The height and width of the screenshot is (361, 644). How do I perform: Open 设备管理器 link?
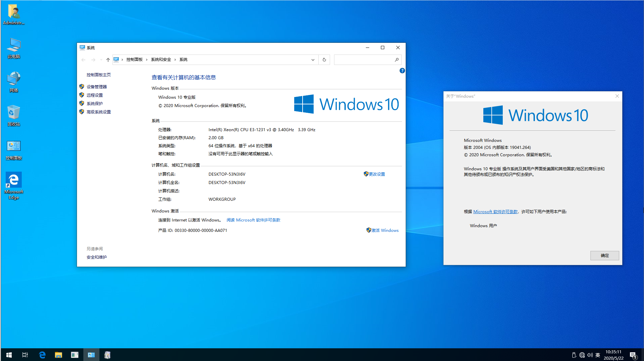click(96, 87)
